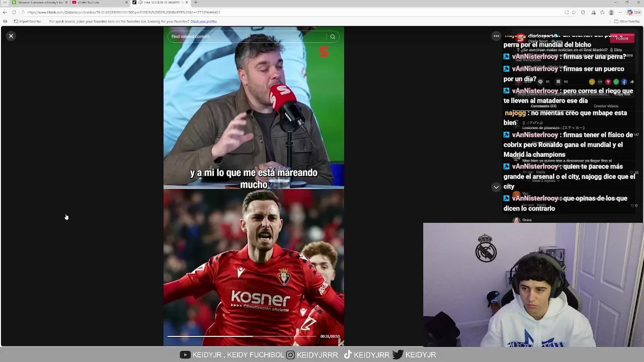Click the embed code share icon
The height and width of the screenshot is (362, 644).
[x=600, y=82]
